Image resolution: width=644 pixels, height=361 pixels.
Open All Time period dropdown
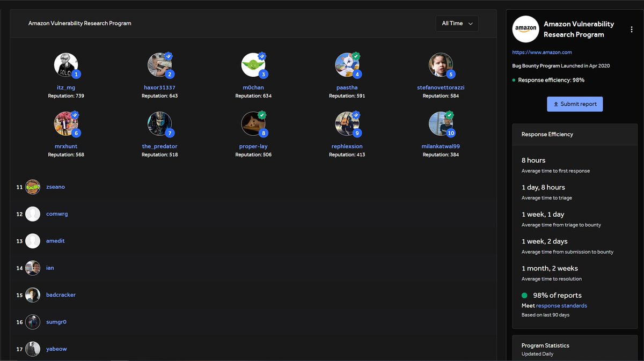[x=457, y=24]
